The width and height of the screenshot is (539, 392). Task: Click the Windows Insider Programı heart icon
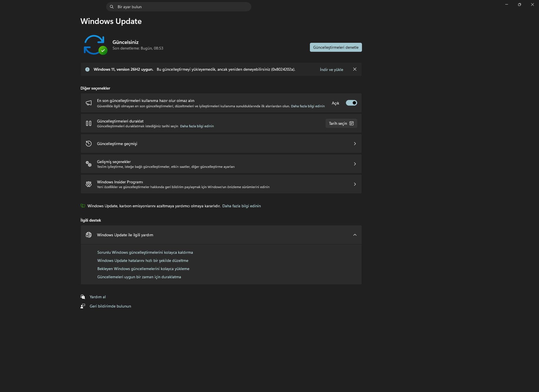pyautogui.click(x=89, y=184)
